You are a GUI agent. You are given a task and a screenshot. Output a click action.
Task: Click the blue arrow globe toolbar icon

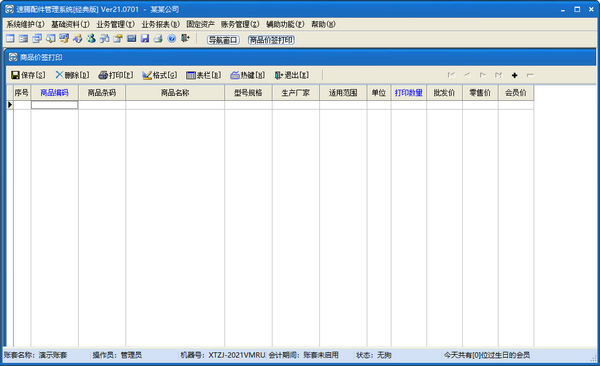(78, 39)
